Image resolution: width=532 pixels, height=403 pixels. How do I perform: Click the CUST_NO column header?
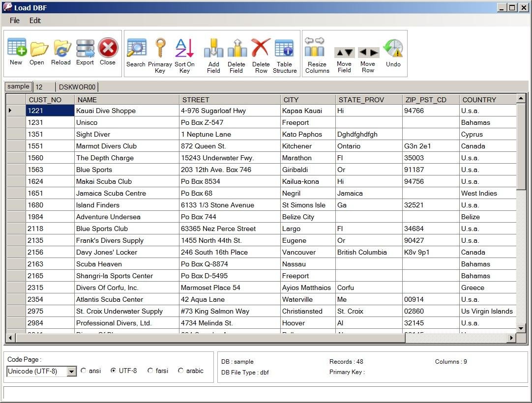pyautogui.click(x=50, y=100)
